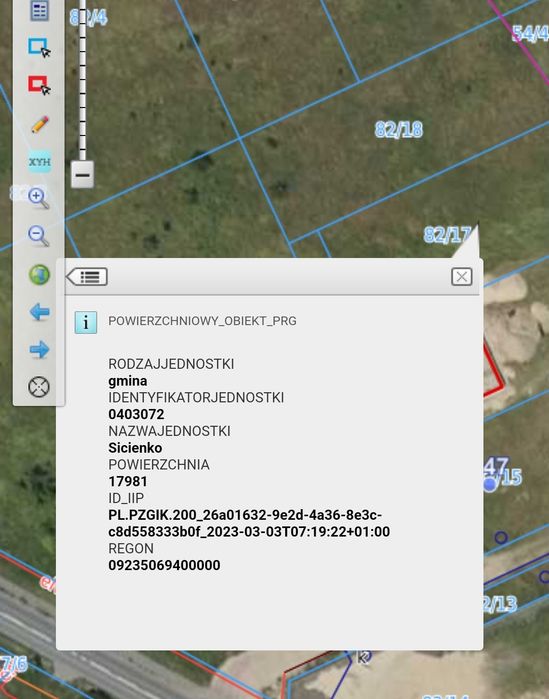
Task: Open the legend list icon in toolbar
Action: pos(39,11)
